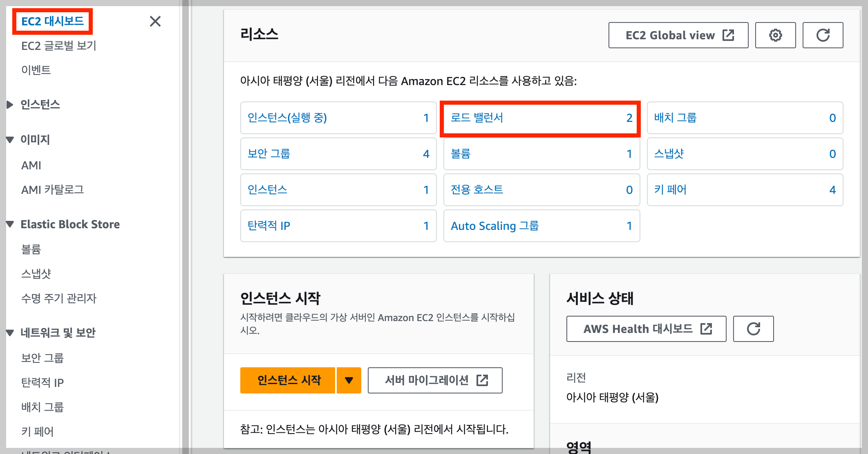The height and width of the screenshot is (454, 868).
Task: Open the AWS Health 대시보드 link
Action: pyautogui.click(x=646, y=329)
